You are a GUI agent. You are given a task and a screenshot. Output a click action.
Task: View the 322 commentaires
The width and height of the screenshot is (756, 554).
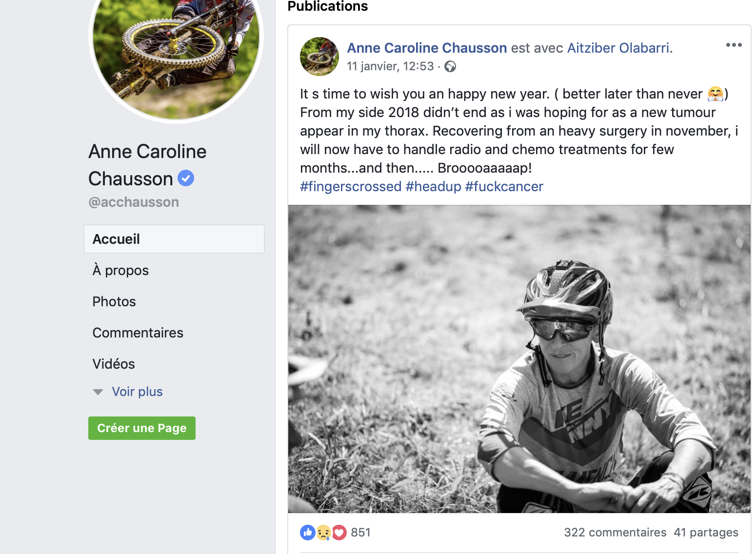615,533
